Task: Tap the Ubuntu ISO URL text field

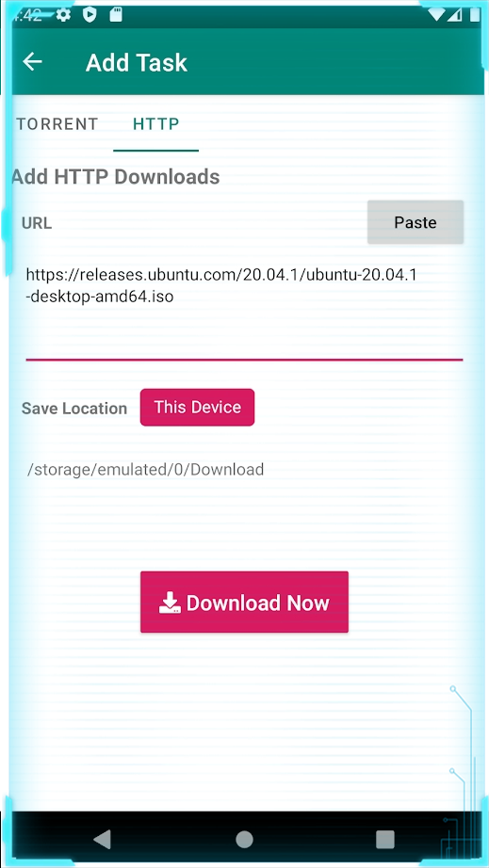Action: 244,307
